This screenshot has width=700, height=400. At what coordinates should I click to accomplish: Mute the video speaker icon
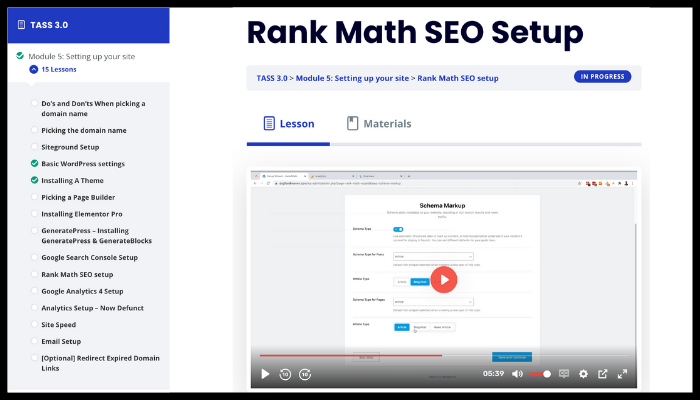517,374
